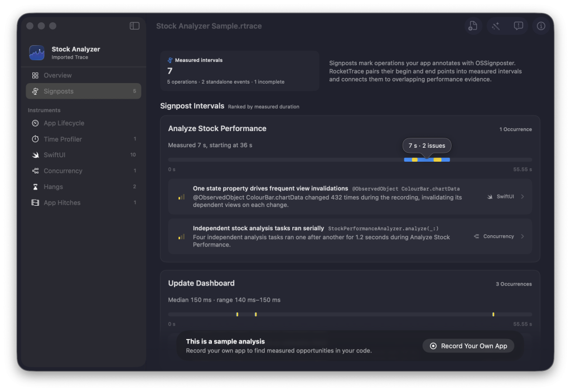Click the "@ObservedObject ColourBar.chartData" code label
Image resolution: width=571 pixels, height=392 pixels.
(x=406, y=188)
